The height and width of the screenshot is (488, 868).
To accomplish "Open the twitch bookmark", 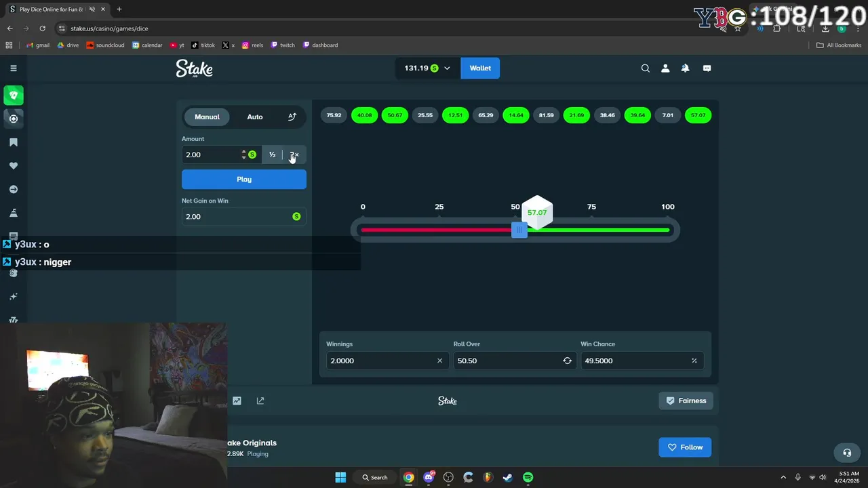I will point(283,45).
